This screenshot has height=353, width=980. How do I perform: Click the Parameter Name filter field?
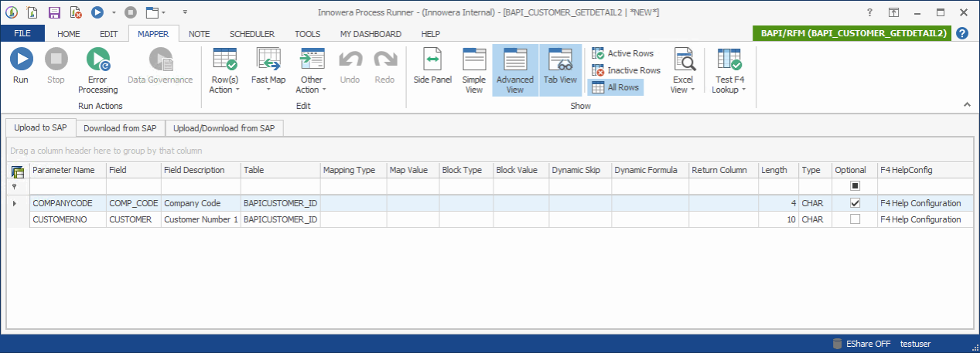point(67,186)
